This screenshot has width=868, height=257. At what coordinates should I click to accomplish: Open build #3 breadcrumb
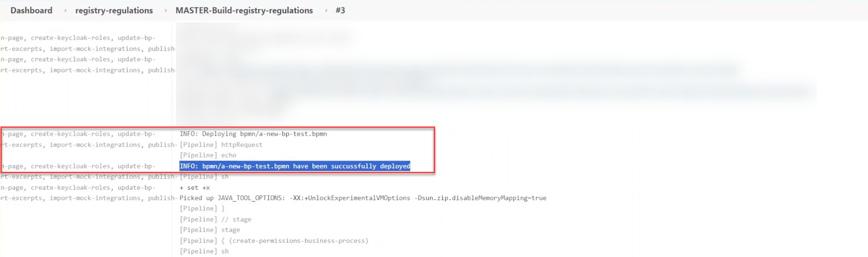tap(340, 11)
